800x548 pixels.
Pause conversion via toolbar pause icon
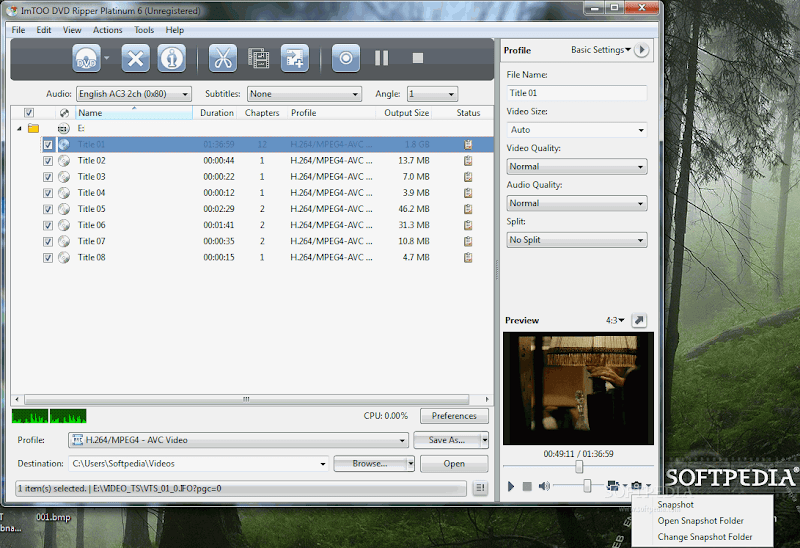click(x=381, y=58)
